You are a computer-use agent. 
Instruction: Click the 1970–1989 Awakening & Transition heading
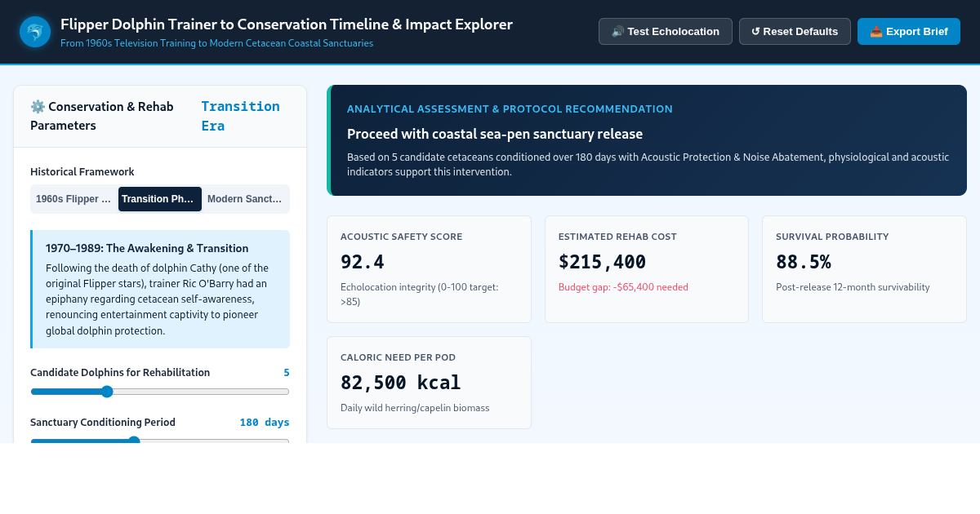147,248
